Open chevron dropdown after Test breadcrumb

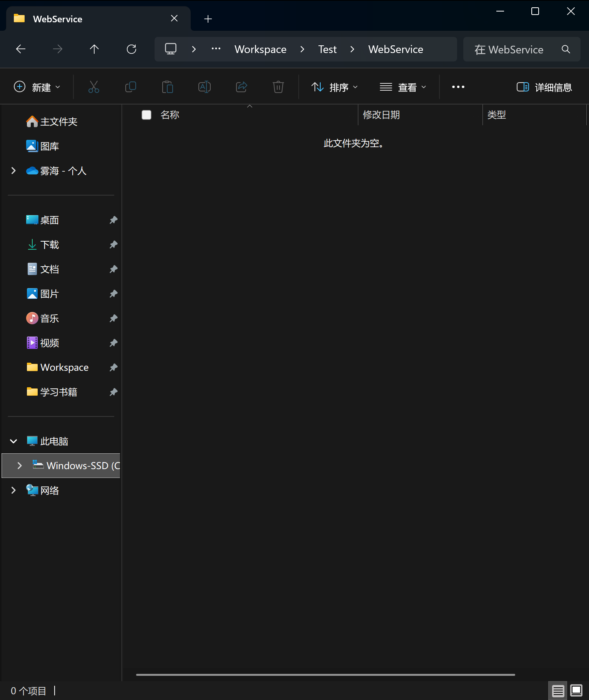coord(353,49)
